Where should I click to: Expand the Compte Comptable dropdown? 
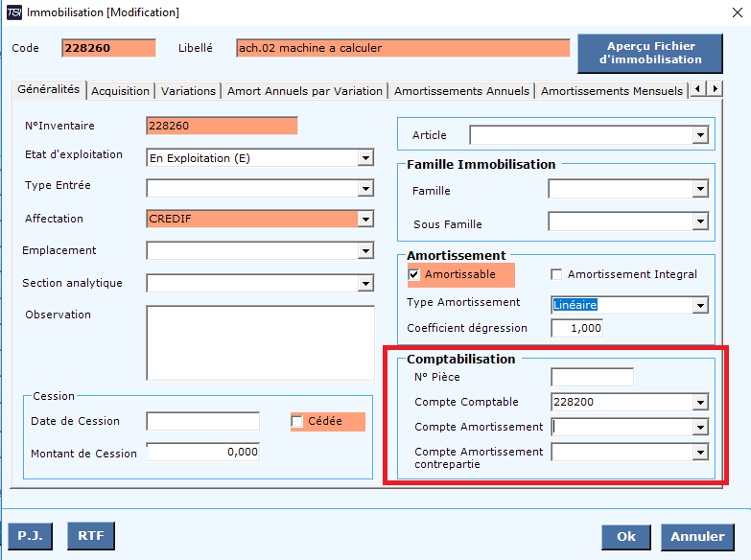[x=700, y=403]
